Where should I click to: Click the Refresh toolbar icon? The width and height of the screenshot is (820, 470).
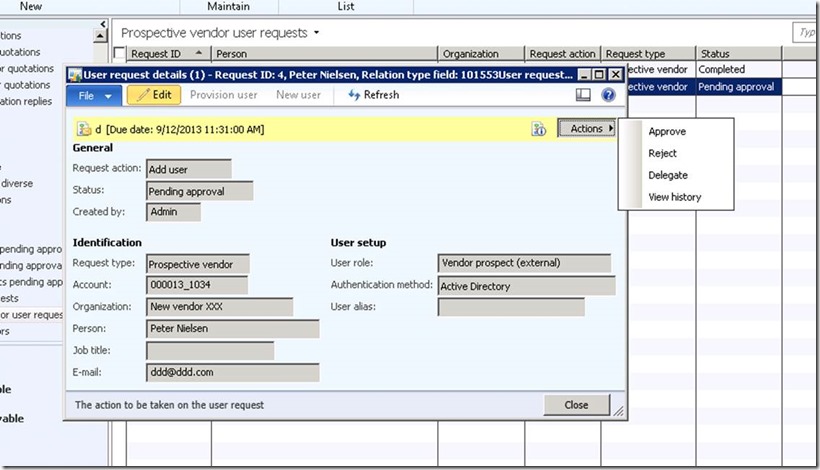(373, 95)
